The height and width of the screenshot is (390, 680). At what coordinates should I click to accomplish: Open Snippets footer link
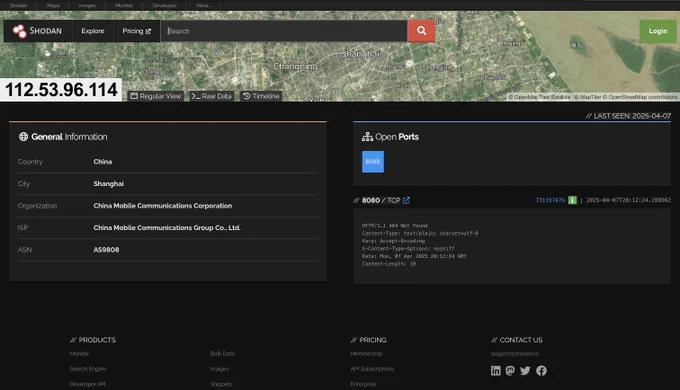(x=221, y=384)
